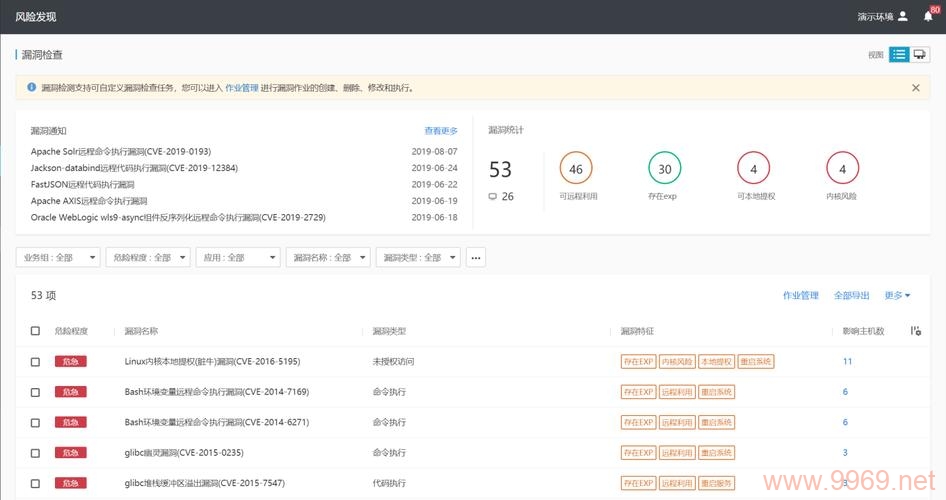The width and height of the screenshot is (946, 500).
Task: Select checkbox for the glibc幽灵漏洞 row
Action: click(36, 453)
